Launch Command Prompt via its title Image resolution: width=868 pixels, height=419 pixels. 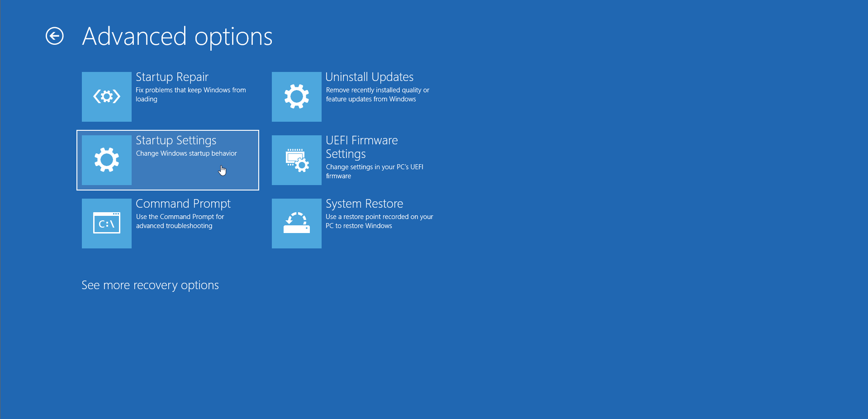(x=183, y=204)
